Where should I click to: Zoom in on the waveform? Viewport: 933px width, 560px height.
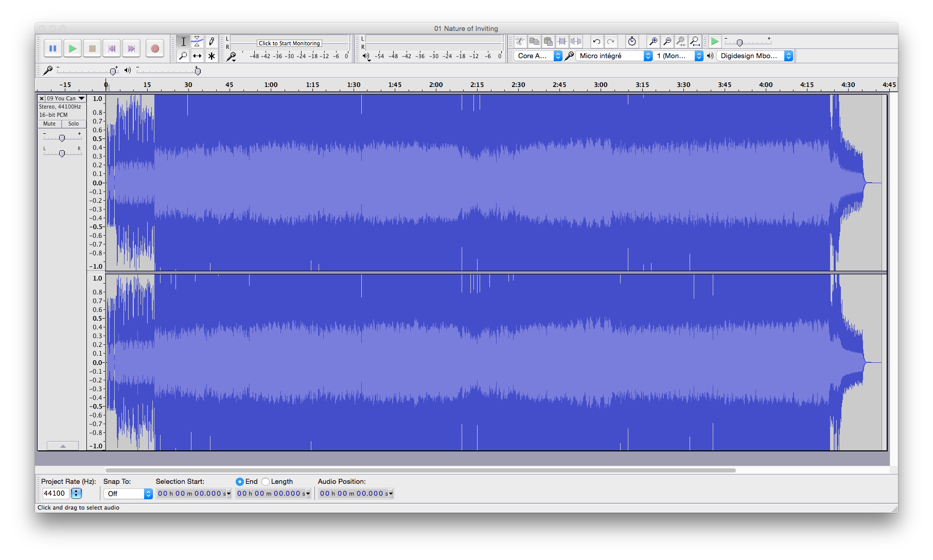653,41
